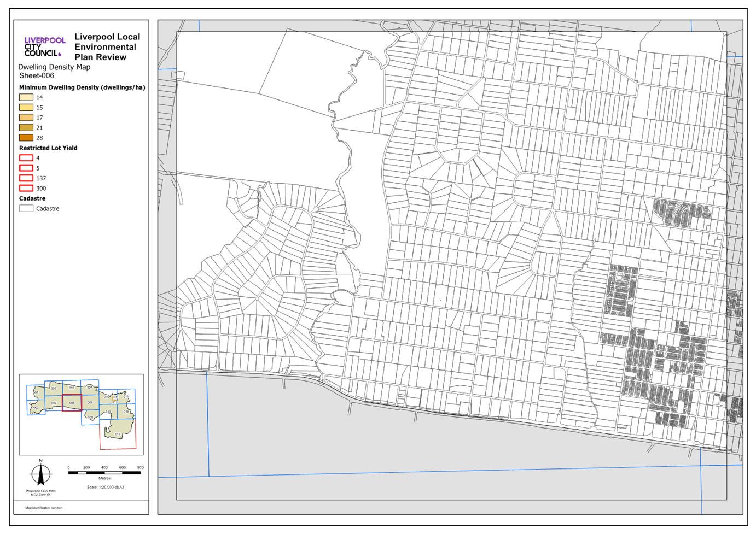Click the 'Metres' label under scale bar
The width and height of the screenshot is (756, 534).
click(104, 478)
